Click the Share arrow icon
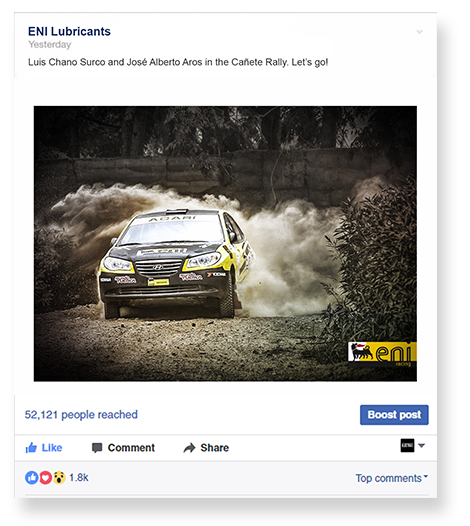 (x=189, y=448)
